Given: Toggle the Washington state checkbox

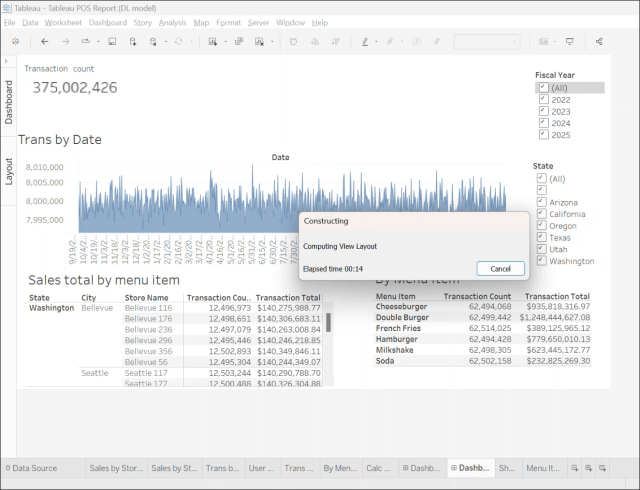Looking at the screenshot, I should click(541, 261).
